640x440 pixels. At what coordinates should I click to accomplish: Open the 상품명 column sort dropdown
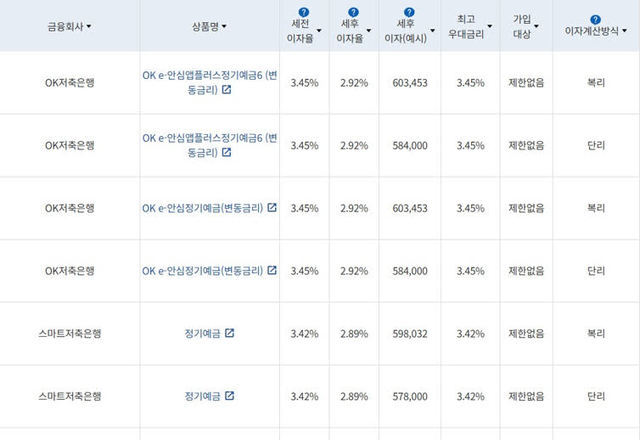(225, 26)
